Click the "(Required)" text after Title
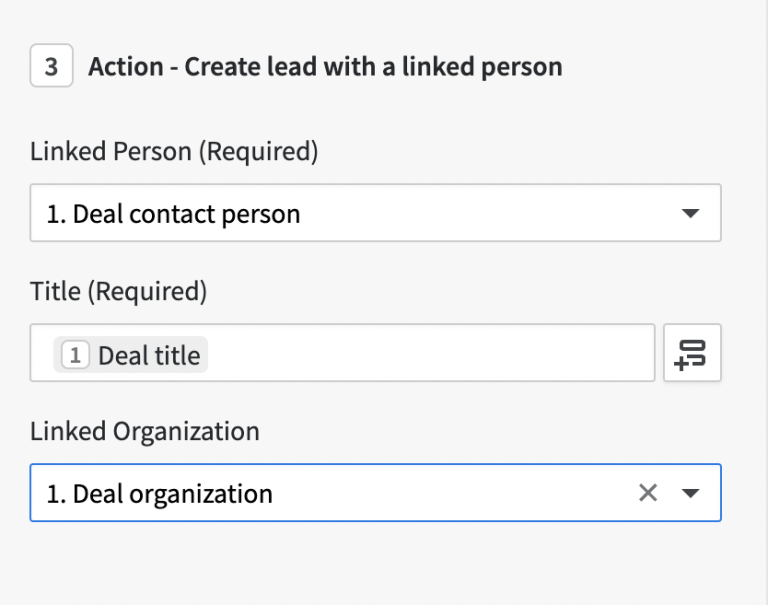This screenshot has width=768, height=605. 147,292
